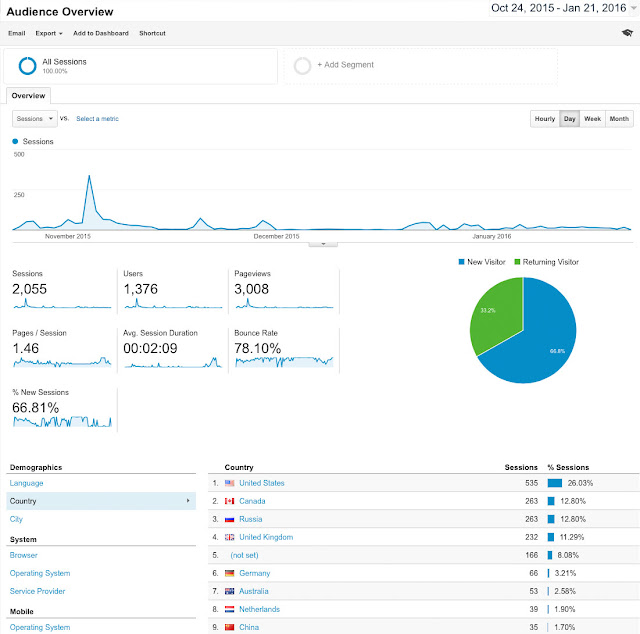Image resolution: width=640 pixels, height=634 pixels.
Task: Click the Returning Visitor green legend swatch
Action: [517, 262]
